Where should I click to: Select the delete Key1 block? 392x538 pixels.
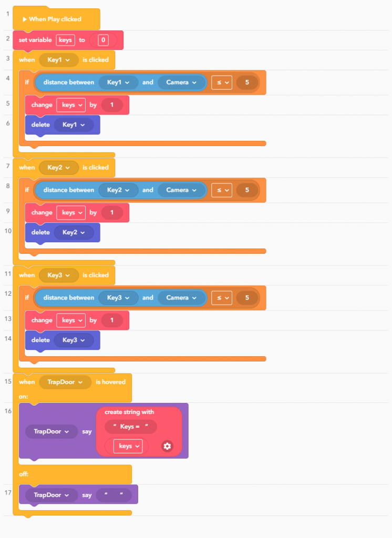tap(40, 125)
